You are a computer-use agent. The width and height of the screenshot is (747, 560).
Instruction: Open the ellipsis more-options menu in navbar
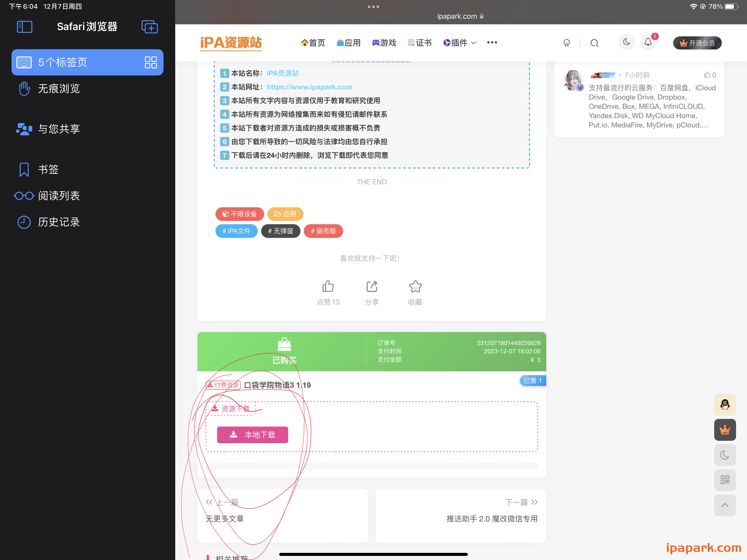(492, 43)
